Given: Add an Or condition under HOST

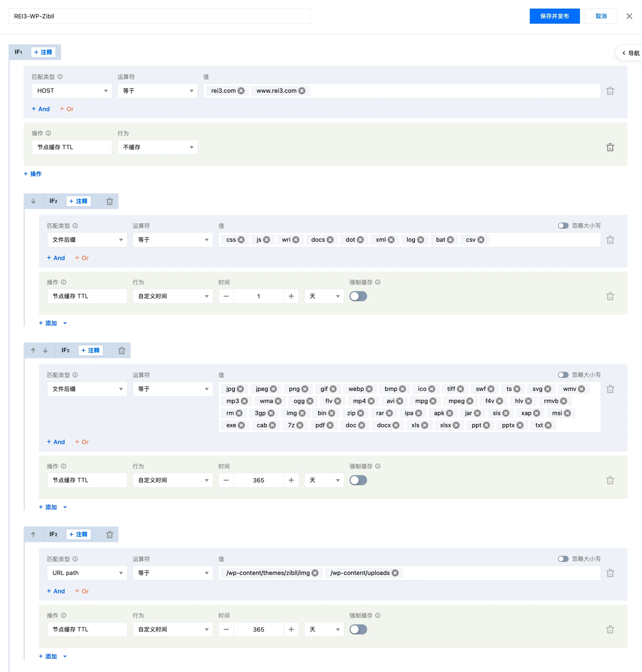Looking at the screenshot, I should tap(67, 109).
